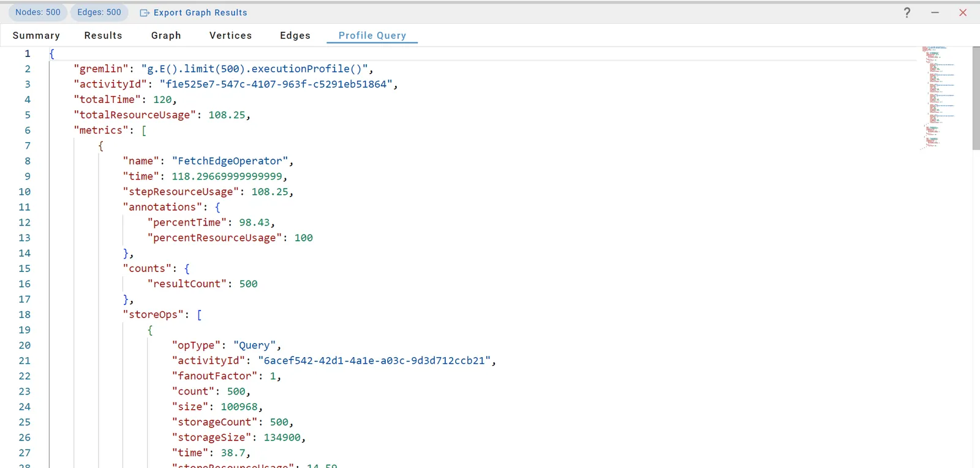Click the Edges: 500 badge

click(99, 12)
